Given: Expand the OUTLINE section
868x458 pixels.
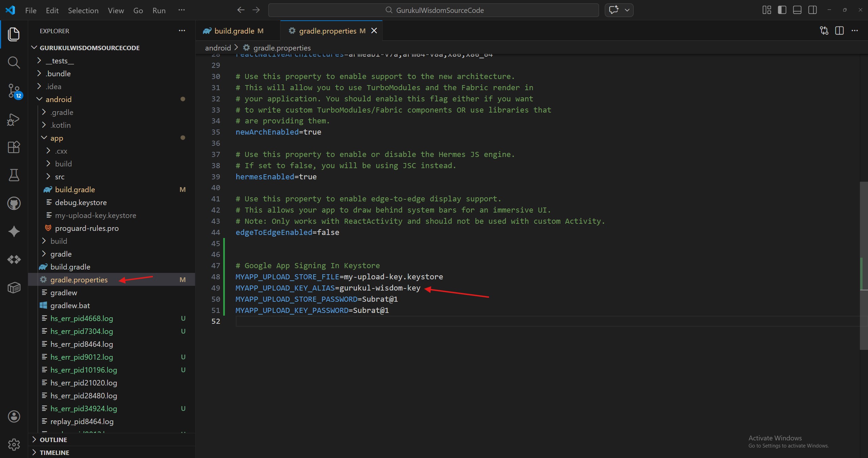Looking at the screenshot, I should point(53,440).
